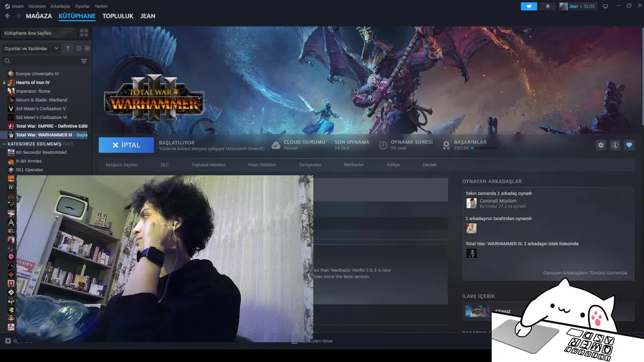Screen dimensions: 644x362
Task: Switch library to grid collections view icon
Action: point(84,33)
